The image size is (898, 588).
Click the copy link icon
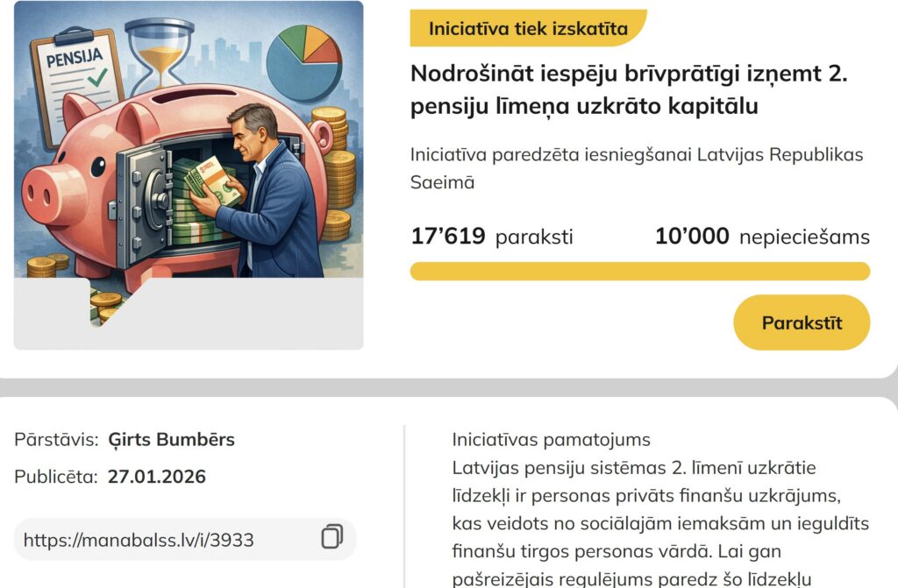coord(331,538)
